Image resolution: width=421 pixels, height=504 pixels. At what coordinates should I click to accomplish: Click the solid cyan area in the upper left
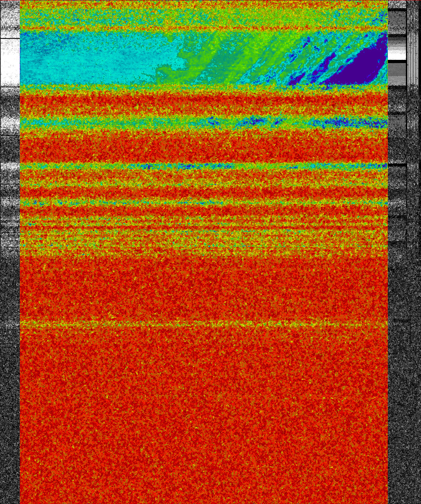89,59
